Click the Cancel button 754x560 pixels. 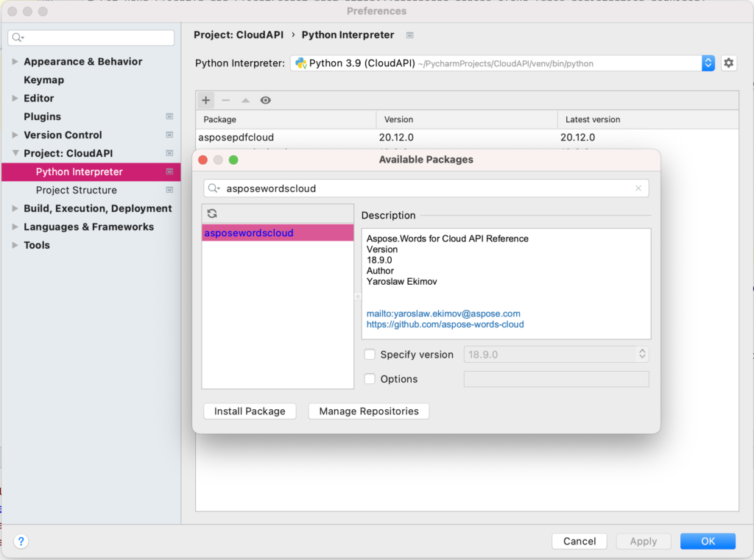coord(579,542)
